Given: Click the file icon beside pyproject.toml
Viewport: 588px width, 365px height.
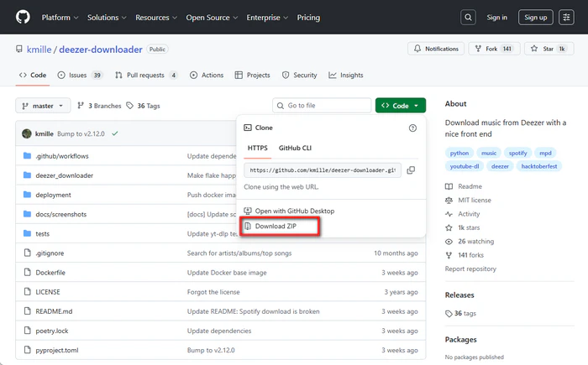Looking at the screenshot, I should 27,350.
